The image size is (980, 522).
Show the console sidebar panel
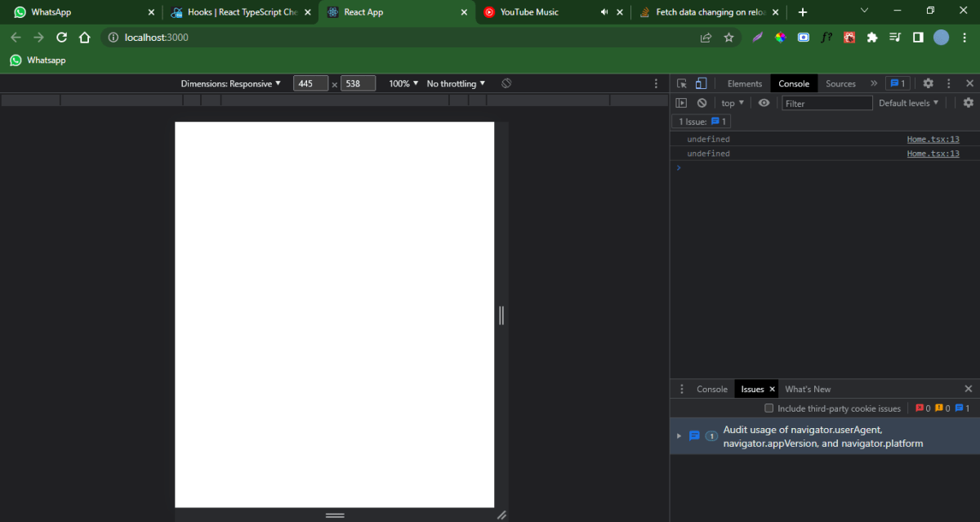coord(682,102)
